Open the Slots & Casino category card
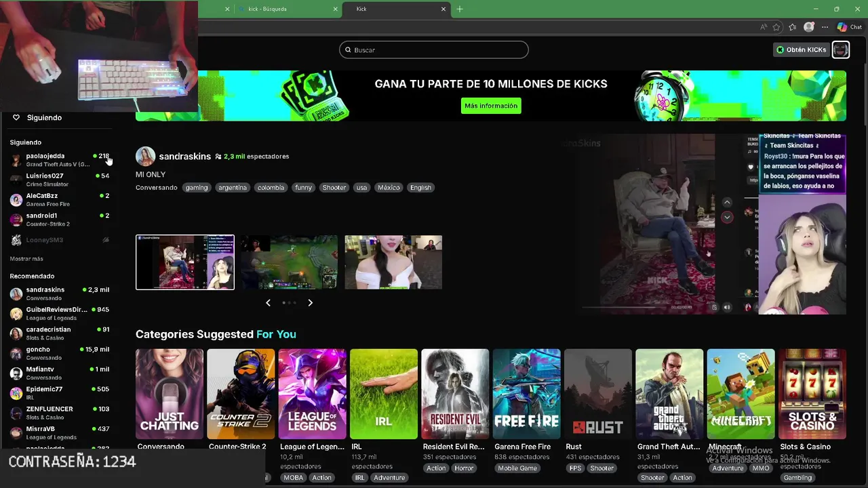The width and height of the screenshot is (868, 488). click(812, 394)
